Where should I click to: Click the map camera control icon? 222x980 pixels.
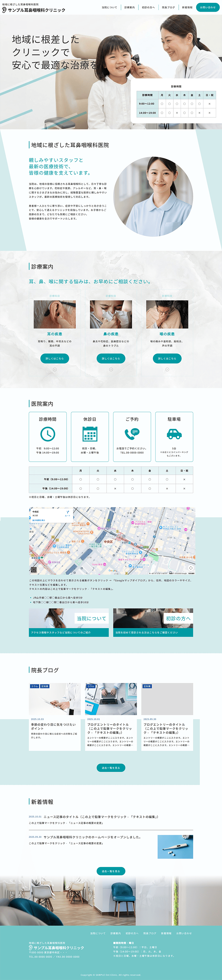190,568
